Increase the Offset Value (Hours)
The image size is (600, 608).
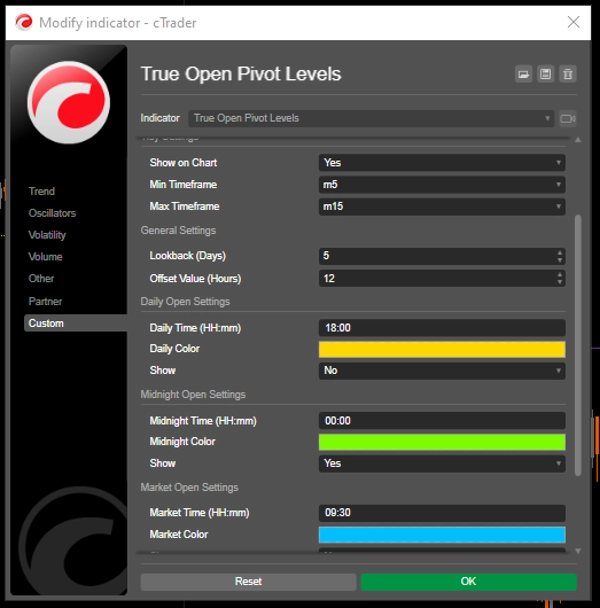pos(559,275)
